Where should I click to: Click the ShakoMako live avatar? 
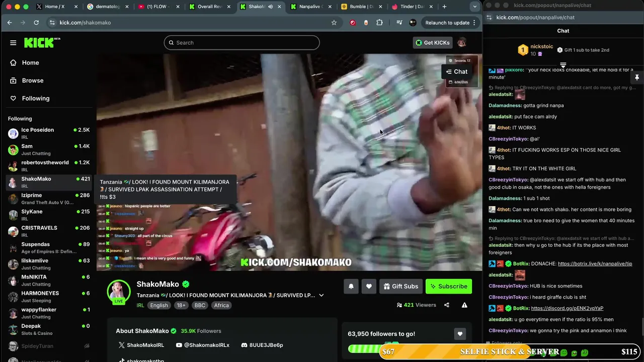coord(119,292)
